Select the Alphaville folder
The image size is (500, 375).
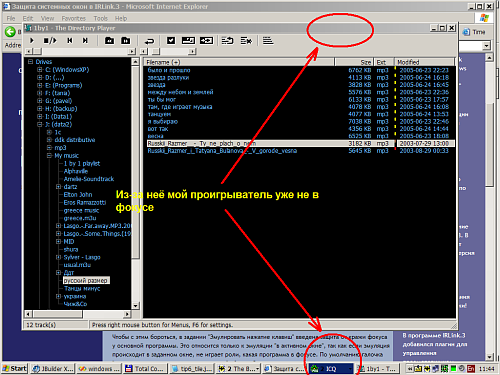click(x=76, y=171)
